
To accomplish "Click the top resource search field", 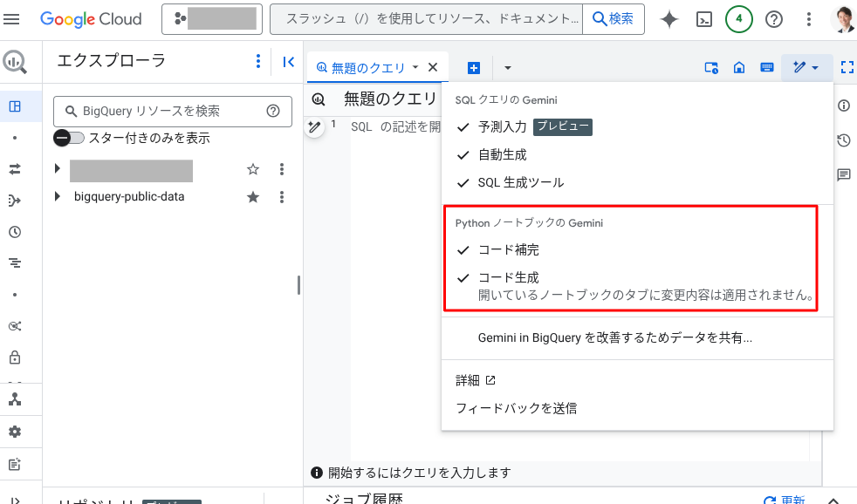I will (426, 19).
